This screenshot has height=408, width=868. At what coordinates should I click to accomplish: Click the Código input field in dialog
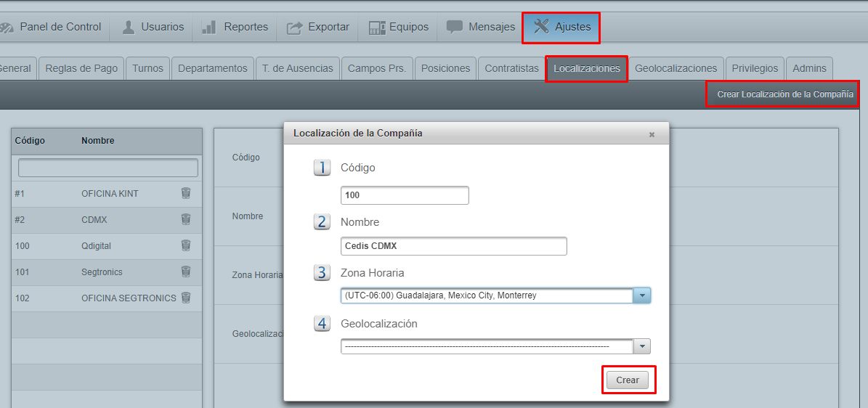(x=405, y=195)
